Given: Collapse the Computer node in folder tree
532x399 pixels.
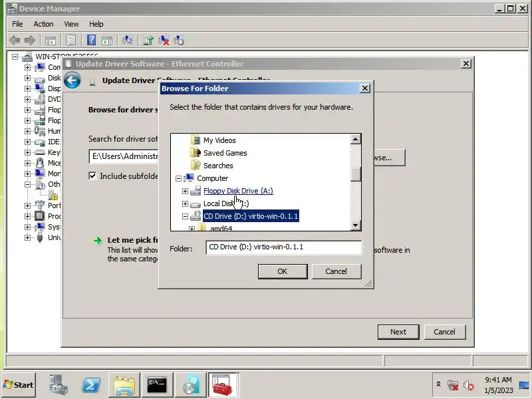Looking at the screenshot, I should coord(178,178).
